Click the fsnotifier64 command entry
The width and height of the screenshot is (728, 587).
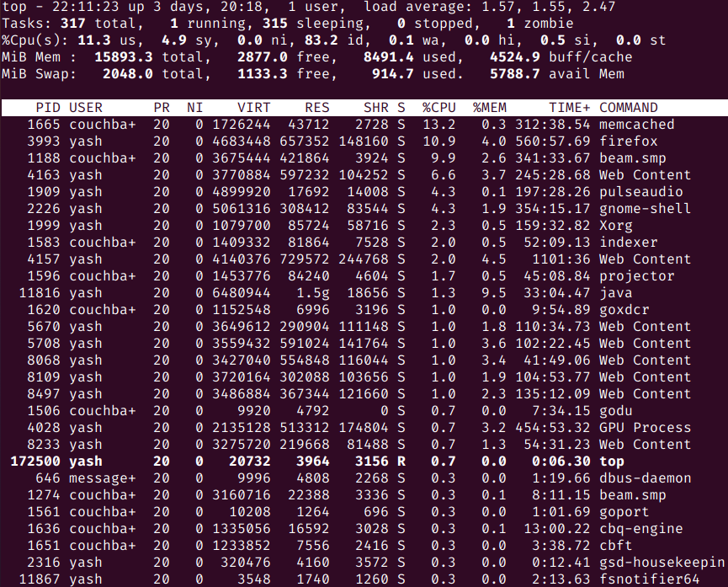(649, 579)
